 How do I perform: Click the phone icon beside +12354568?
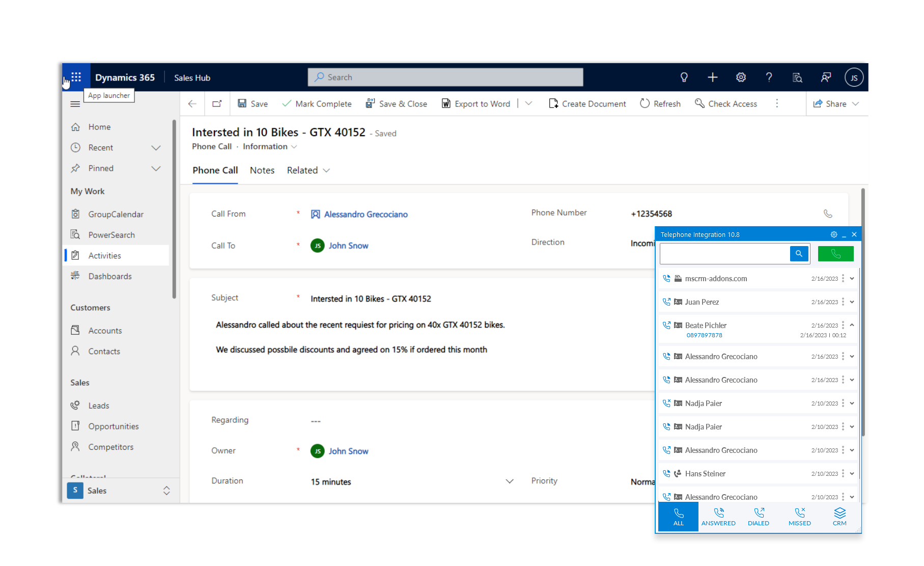[x=828, y=213]
